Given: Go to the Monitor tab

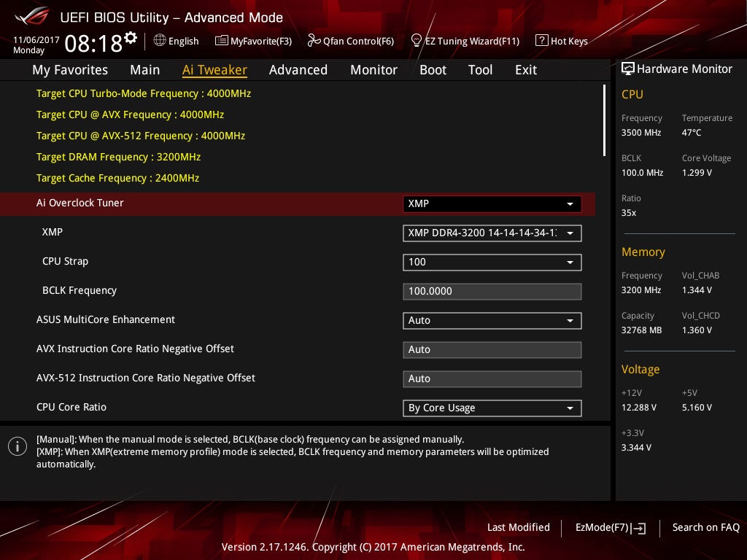Looking at the screenshot, I should point(373,70).
